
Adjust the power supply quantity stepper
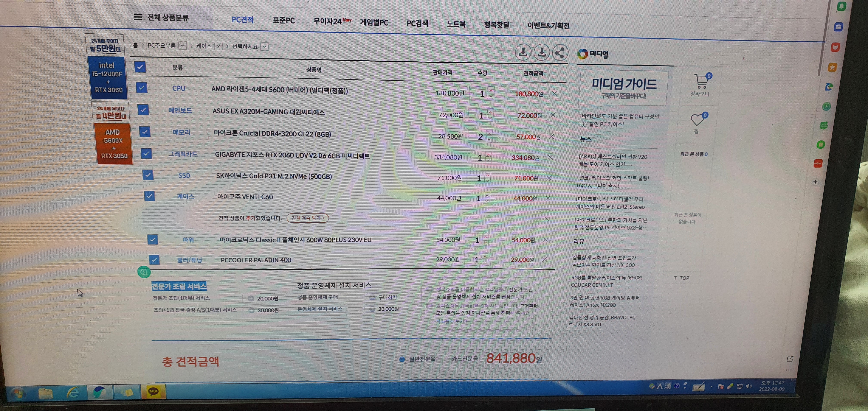click(485, 240)
